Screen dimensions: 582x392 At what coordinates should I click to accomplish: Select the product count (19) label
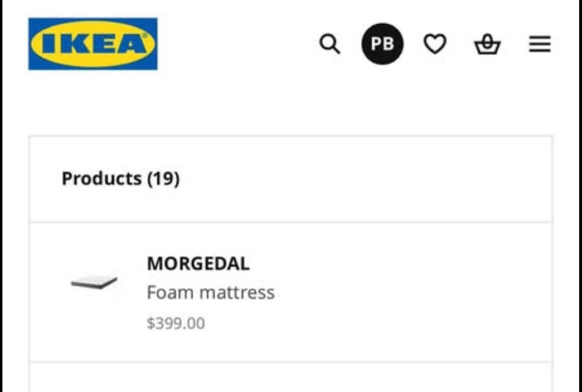coord(163,178)
